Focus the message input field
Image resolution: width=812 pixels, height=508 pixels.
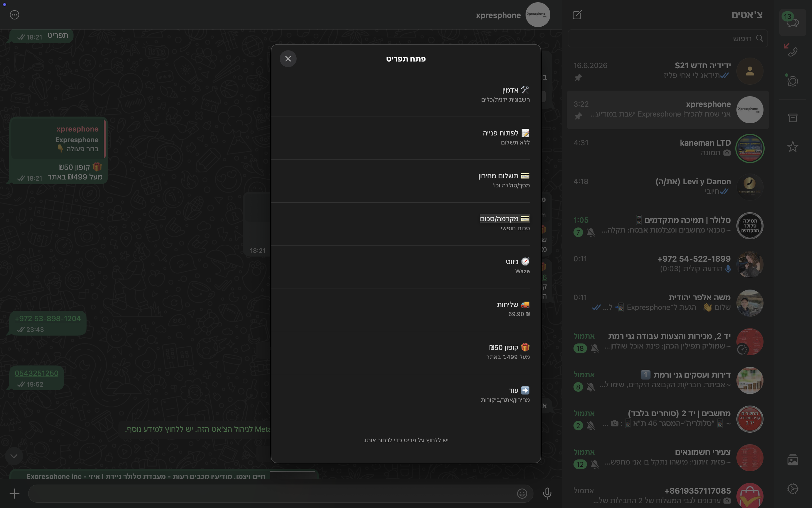pos(281,493)
